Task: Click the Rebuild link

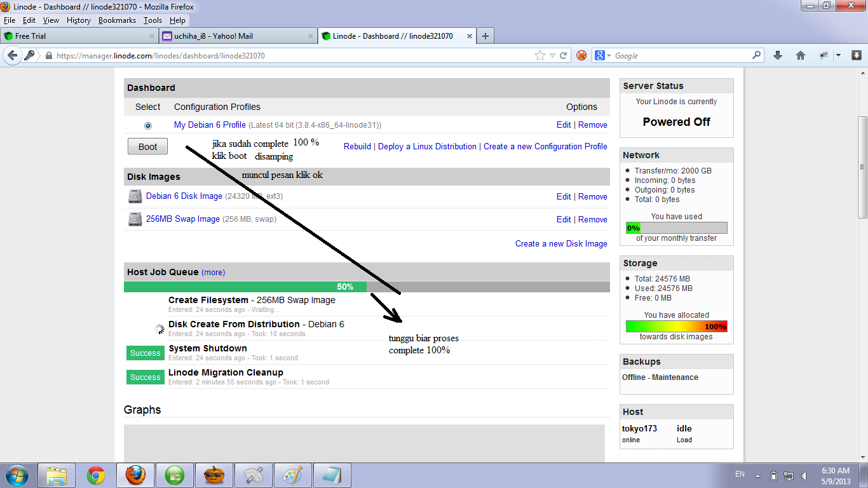Action: click(357, 146)
